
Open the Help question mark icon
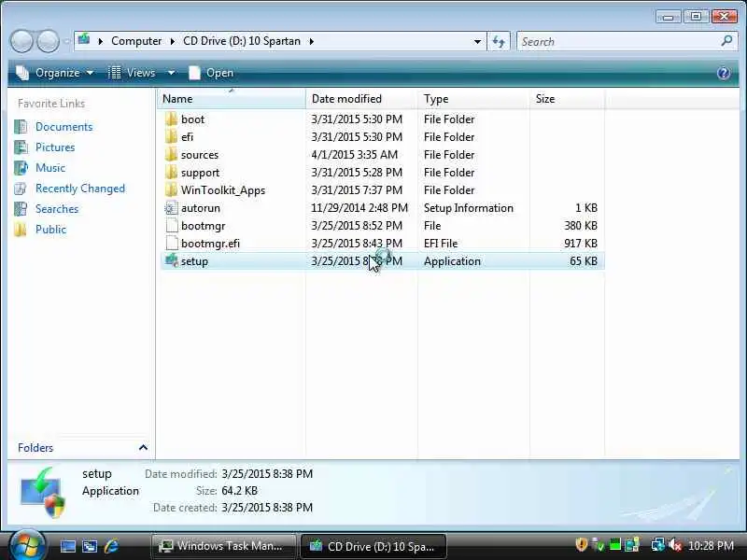723,73
